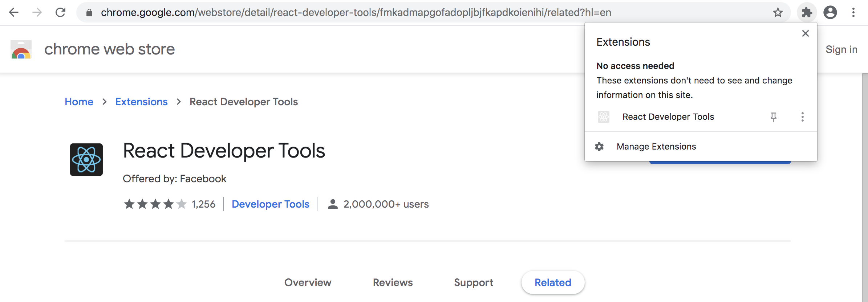This screenshot has height=302, width=868.
Task: Click the users person icon
Action: pos(333,204)
